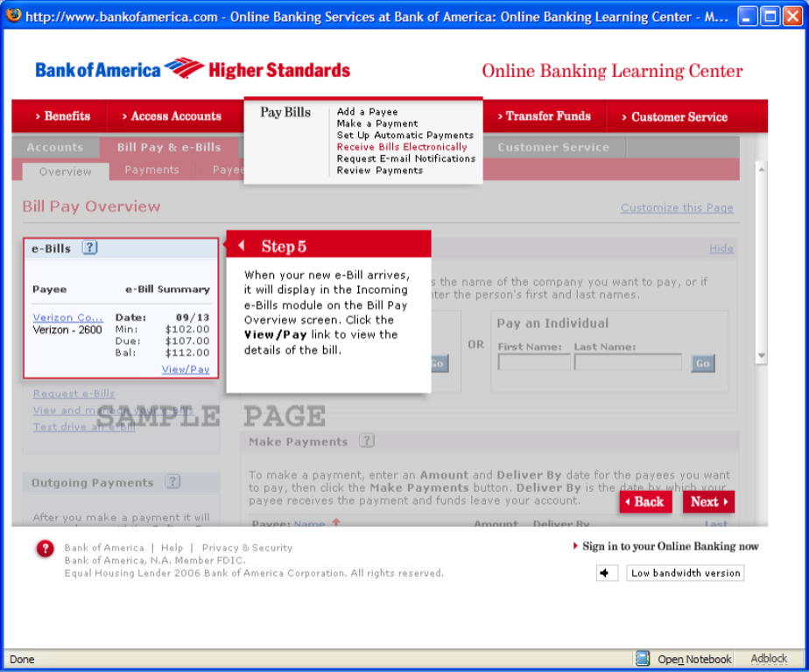Click the Make Payments help question mark icon

tap(367, 441)
